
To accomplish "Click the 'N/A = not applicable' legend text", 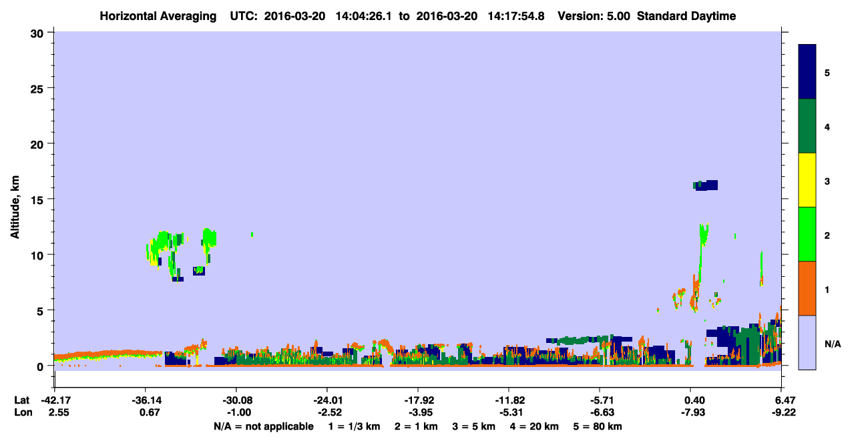I will (263, 426).
